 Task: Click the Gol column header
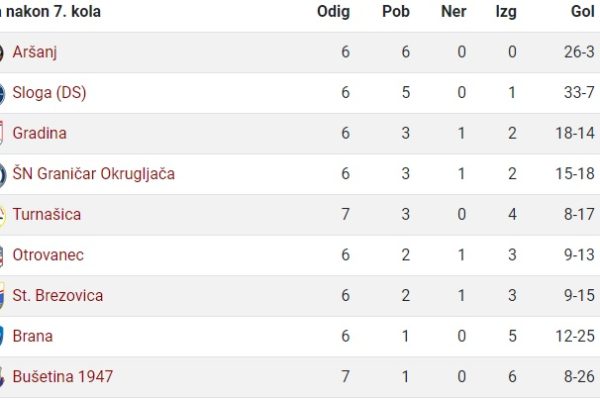click(x=583, y=11)
